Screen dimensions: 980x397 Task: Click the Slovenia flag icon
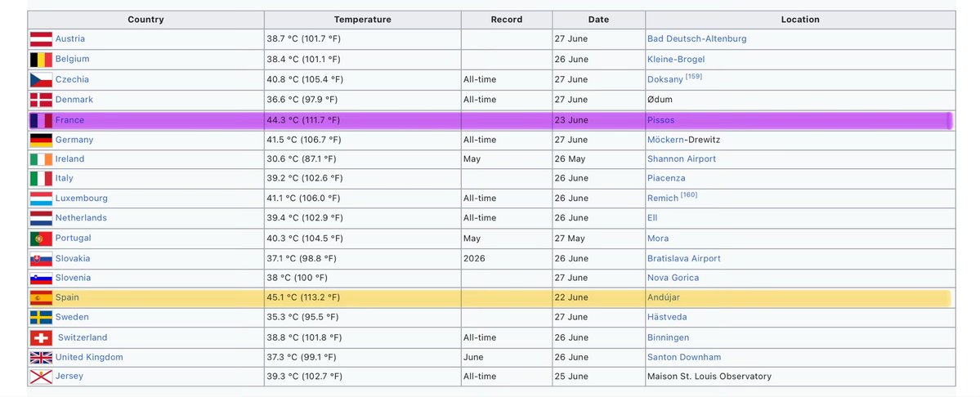pyautogui.click(x=41, y=279)
